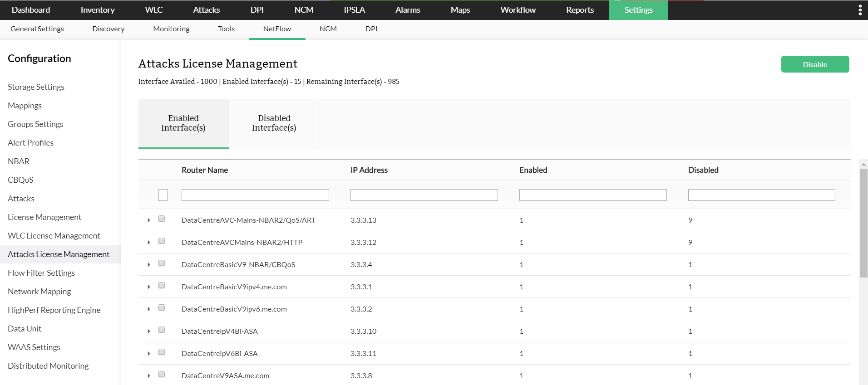This screenshot has height=385, width=868.
Task: Expand the DataCentreipV4Bi-ASA row
Action: point(149,331)
